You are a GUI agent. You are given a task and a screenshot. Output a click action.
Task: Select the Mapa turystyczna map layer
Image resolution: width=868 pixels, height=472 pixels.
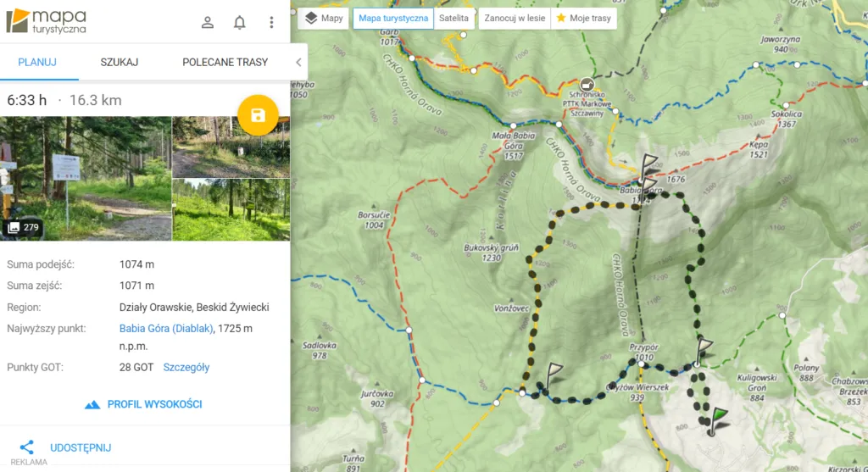(393, 18)
